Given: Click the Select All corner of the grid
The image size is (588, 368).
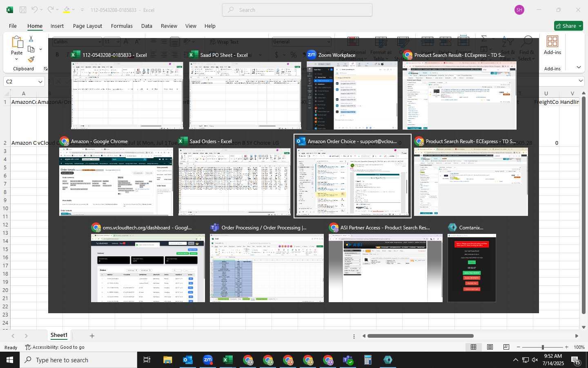Looking at the screenshot, I should click(x=5, y=93).
